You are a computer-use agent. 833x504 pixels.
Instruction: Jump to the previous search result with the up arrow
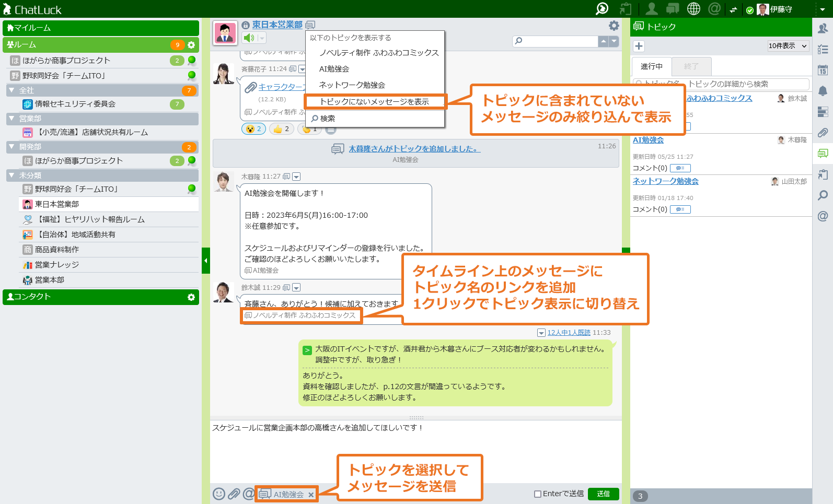(x=604, y=41)
